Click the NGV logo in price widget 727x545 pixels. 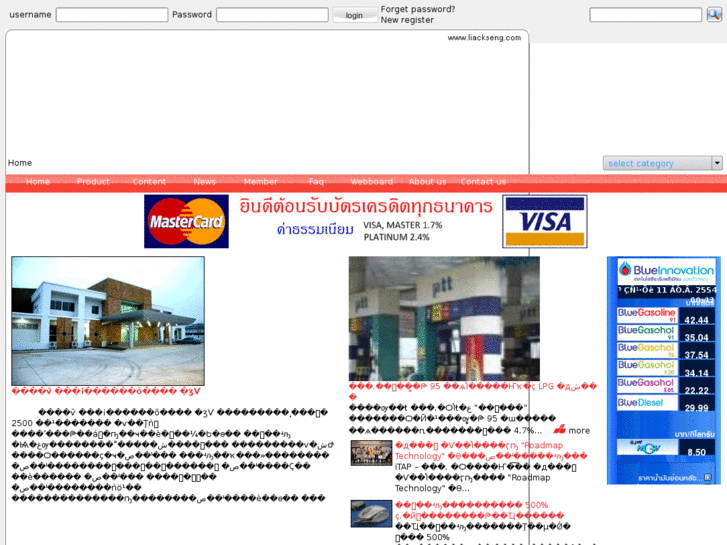pyautogui.click(x=647, y=447)
